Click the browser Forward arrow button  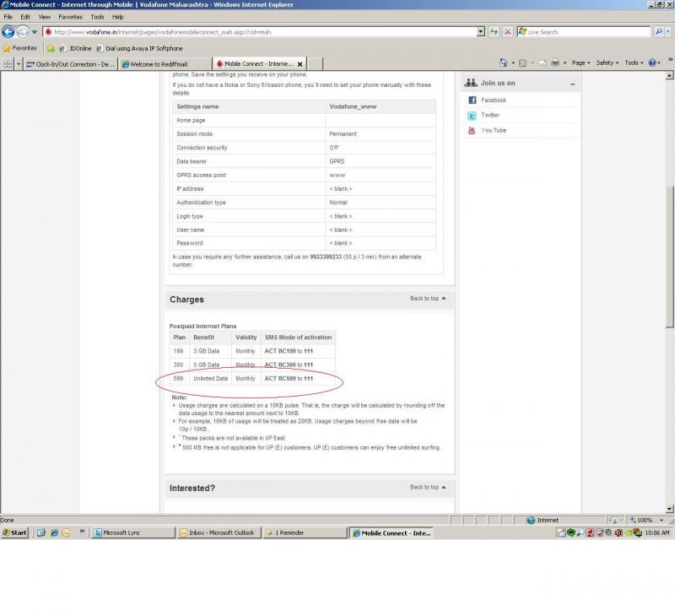pyautogui.click(x=23, y=32)
